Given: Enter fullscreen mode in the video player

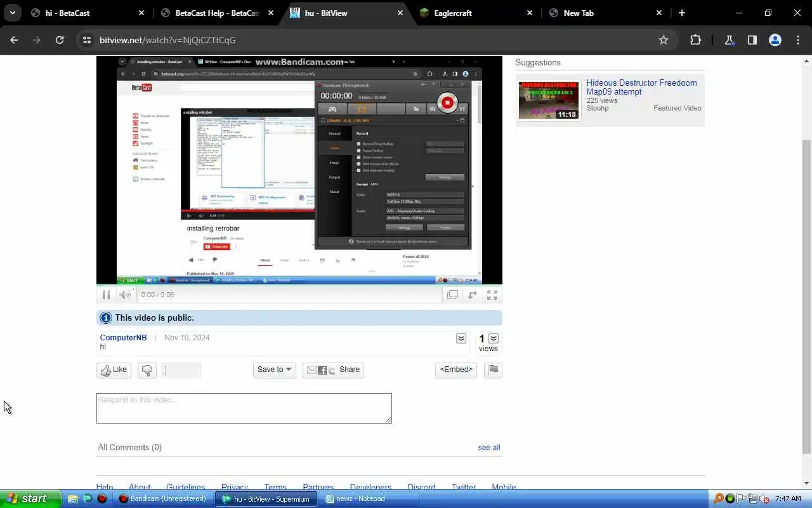Looking at the screenshot, I should (x=492, y=295).
